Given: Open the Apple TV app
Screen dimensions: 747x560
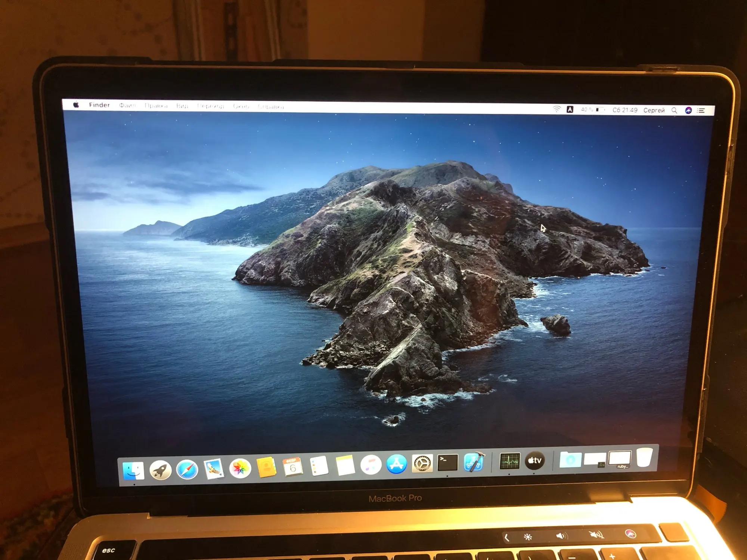Looking at the screenshot, I should point(534,460).
